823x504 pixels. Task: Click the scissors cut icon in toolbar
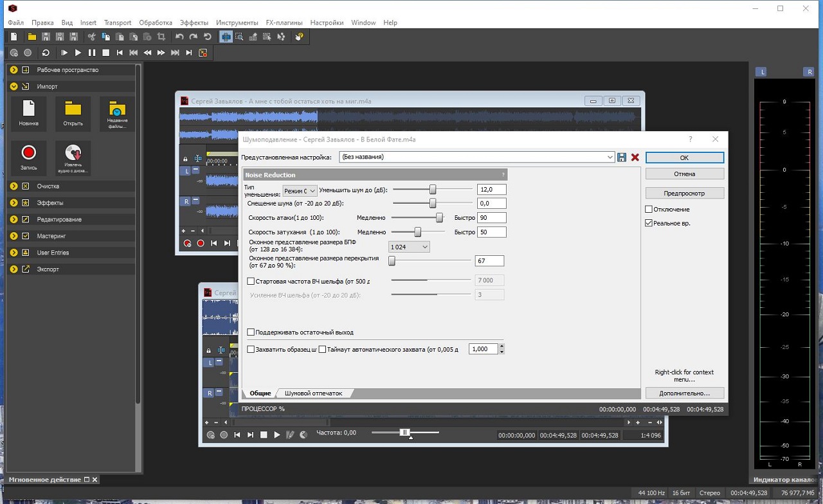[x=92, y=37]
